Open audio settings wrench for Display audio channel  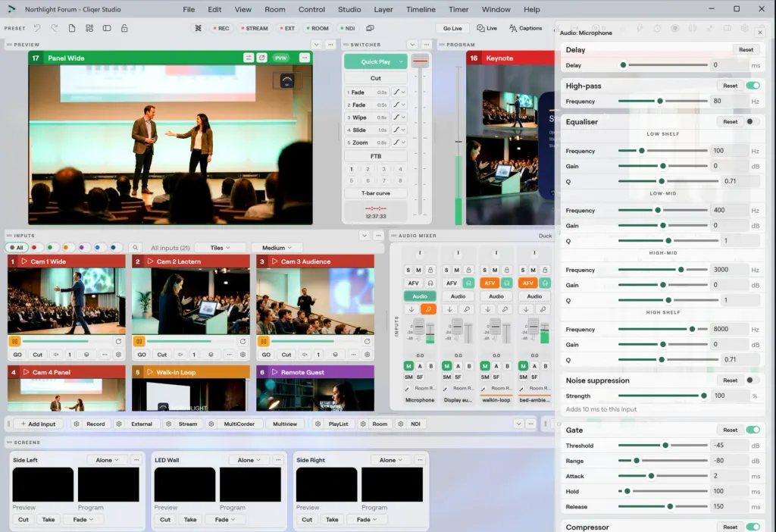click(467, 309)
